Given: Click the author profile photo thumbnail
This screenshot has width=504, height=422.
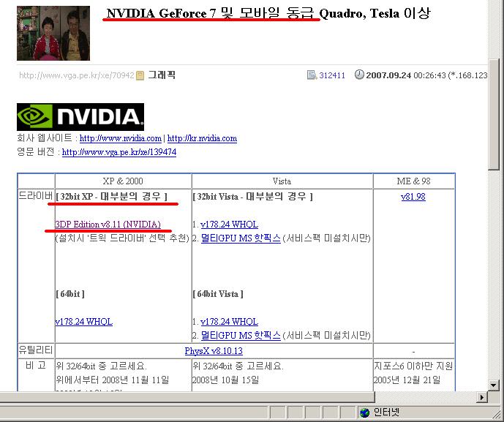Looking at the screenshot, I should pyautogui.click(x=53, y=33).
